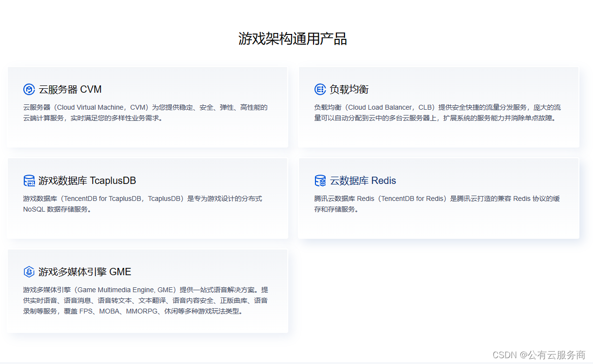Screen dimensions: 593x364
Task: Open the 云服务器 CVM title link
Action: click(70, 89)
